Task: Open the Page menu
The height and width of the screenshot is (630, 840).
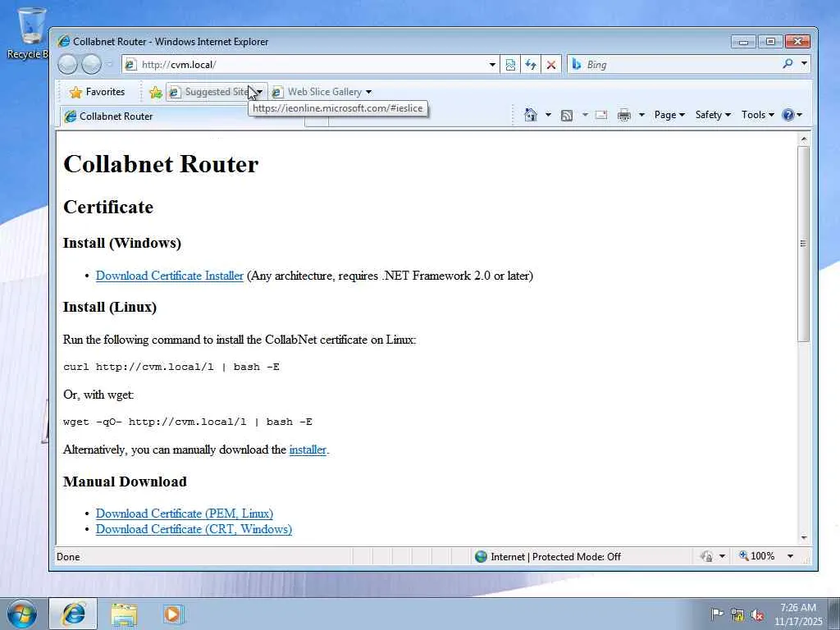Action: click(669, 115)
